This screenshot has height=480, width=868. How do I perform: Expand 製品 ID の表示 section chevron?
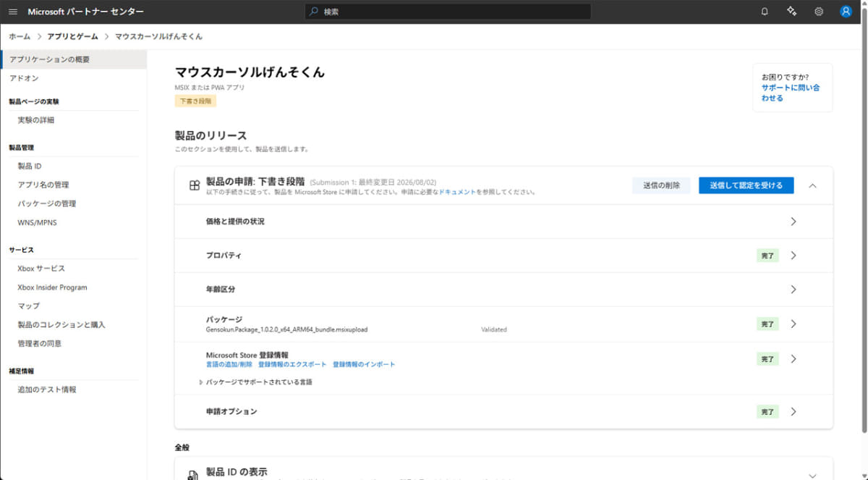(812, 476)
